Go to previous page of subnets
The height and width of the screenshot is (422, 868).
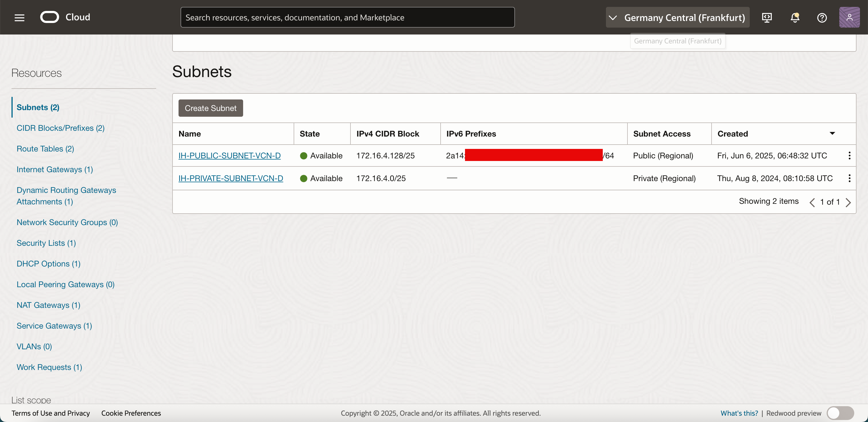click(812, 202)
